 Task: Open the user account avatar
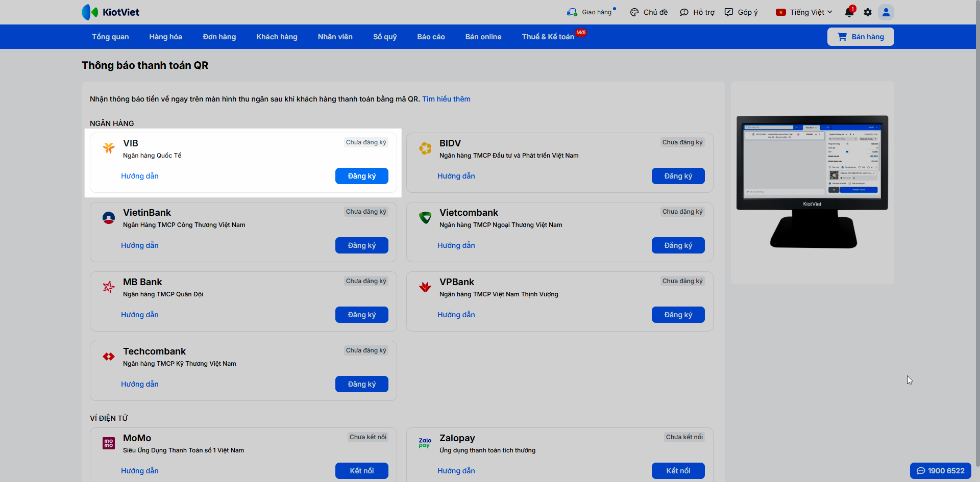(886, 12)
